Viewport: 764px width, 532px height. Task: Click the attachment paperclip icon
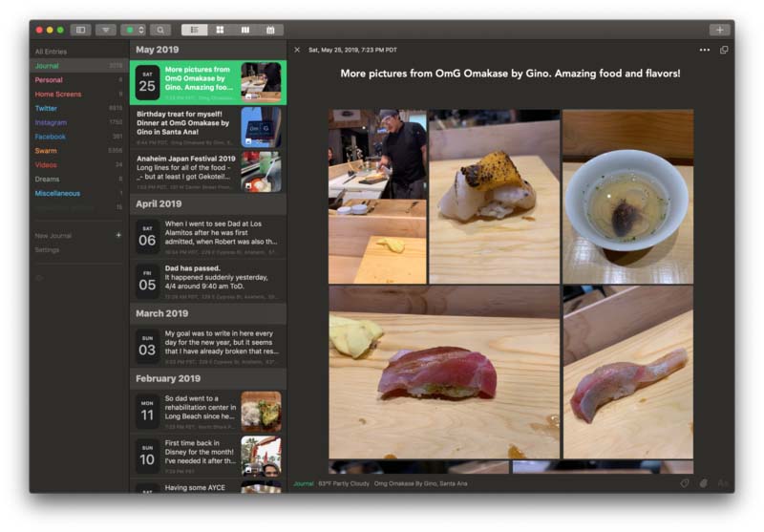(704, 483)
